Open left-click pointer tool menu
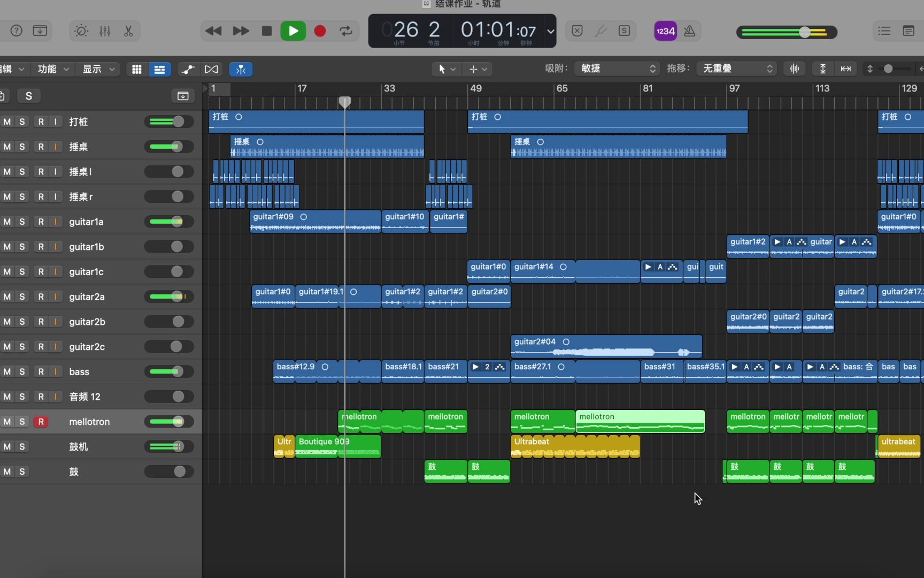Screen dimensions: 924x578 (446, 69)
